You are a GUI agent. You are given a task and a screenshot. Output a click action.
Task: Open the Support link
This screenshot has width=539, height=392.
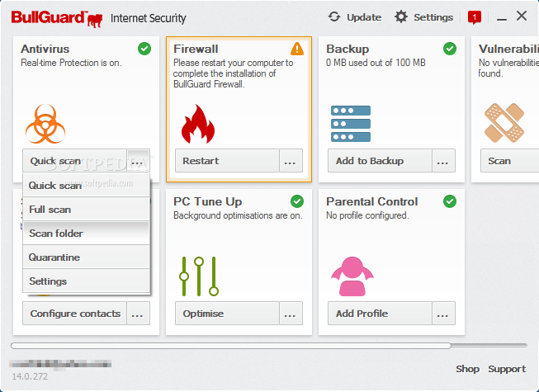(x=507, y=369)
